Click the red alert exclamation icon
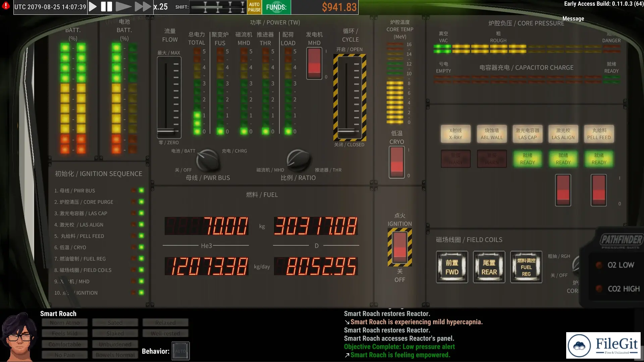 click(x=6, y=6)
